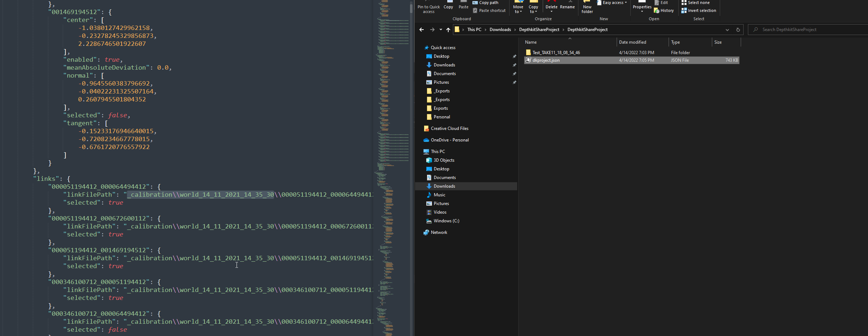Screen dimensions: 868x336
Task: Toggle the pin beside Pictures in Quick access
Action: click(514, 82)
